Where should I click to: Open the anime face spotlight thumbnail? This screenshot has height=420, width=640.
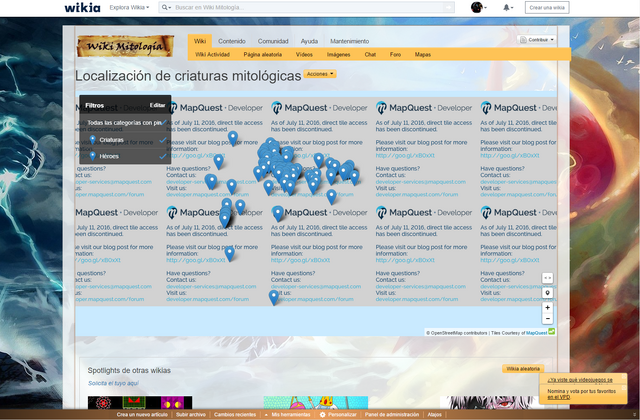click(x=492, y=402)
